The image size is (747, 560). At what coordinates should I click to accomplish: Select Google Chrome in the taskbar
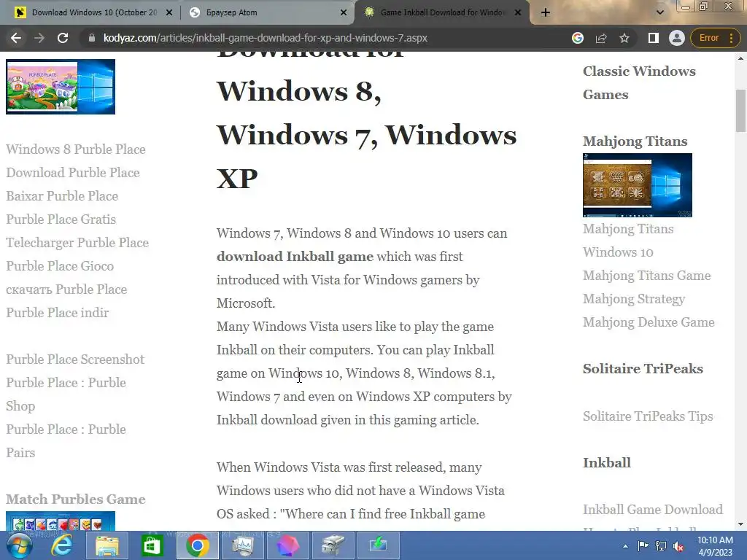197,545
